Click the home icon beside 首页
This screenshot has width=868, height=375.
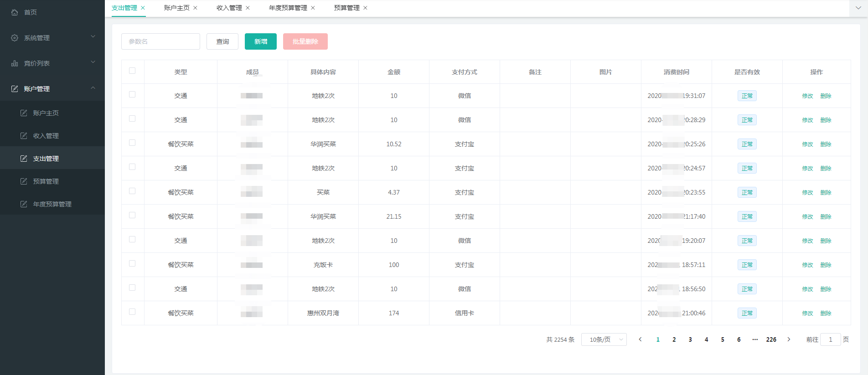point(15,12)
